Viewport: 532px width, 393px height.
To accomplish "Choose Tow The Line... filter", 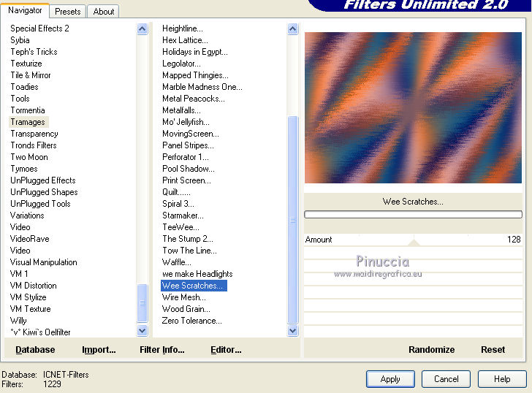I will tap(189, 251).
